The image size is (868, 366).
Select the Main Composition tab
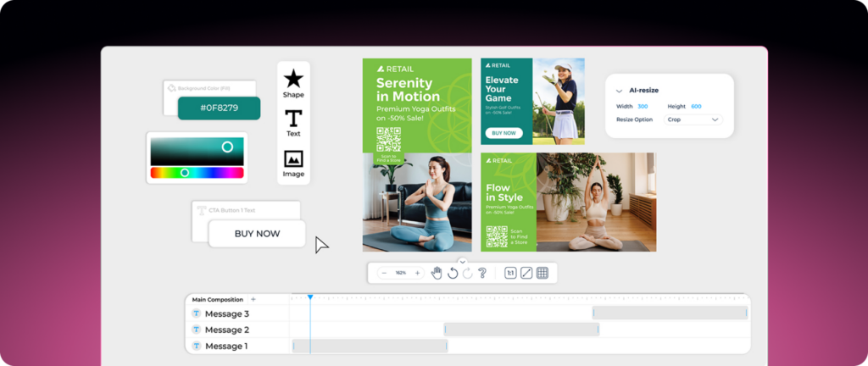tap(217, 300)
